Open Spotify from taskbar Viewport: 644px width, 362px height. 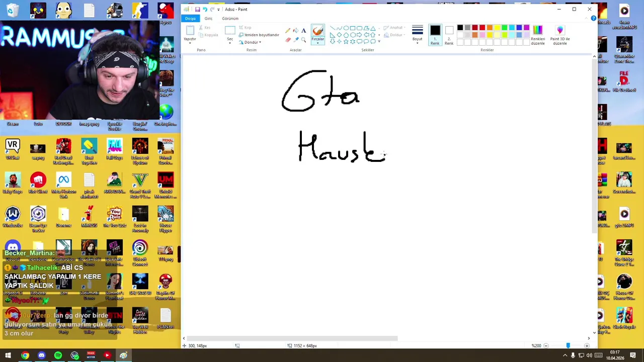(58, 355)
